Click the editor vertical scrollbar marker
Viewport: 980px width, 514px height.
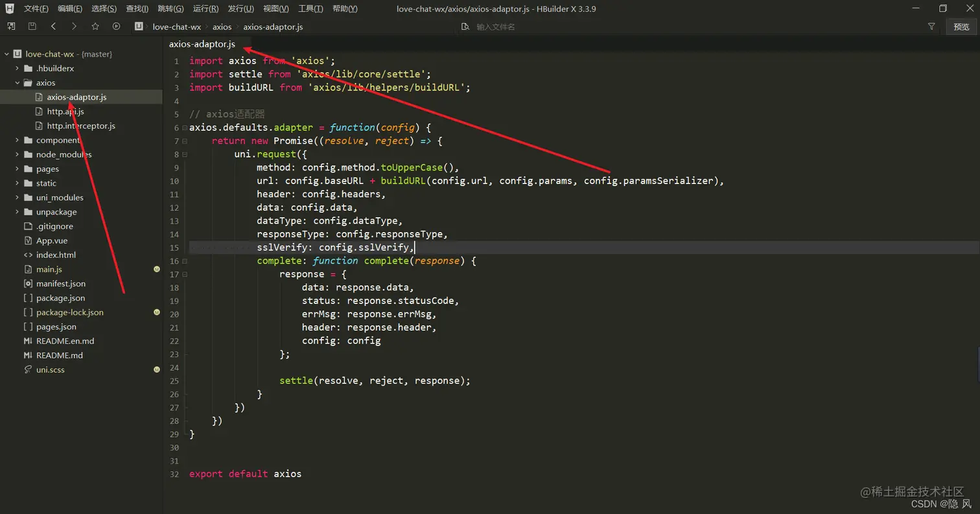(x=978, y=363)
